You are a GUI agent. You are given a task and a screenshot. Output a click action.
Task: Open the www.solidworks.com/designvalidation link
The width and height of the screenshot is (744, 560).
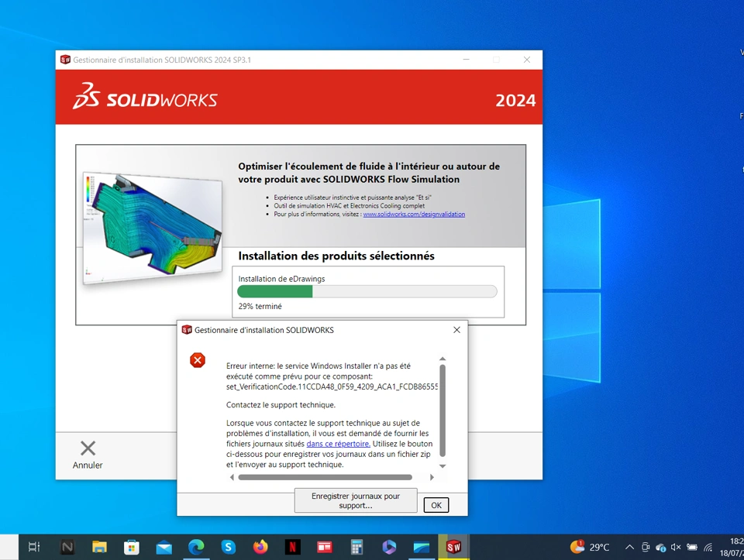point(414,215)
